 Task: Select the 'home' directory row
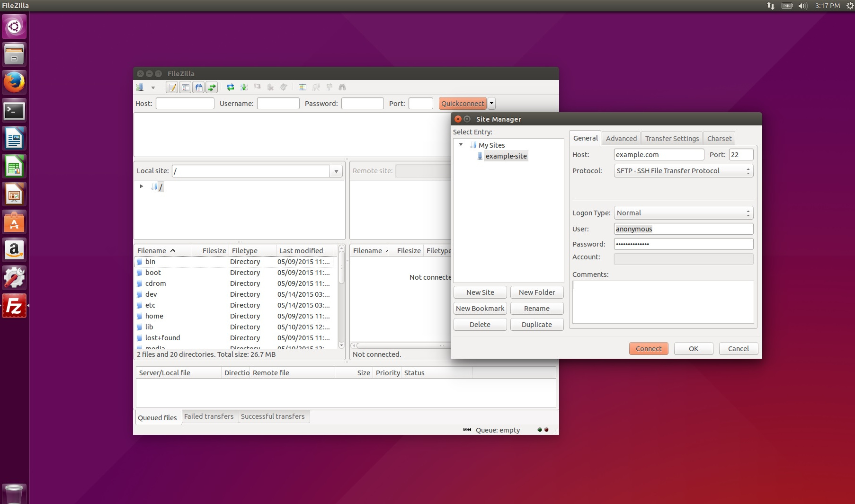click(235, 316)
